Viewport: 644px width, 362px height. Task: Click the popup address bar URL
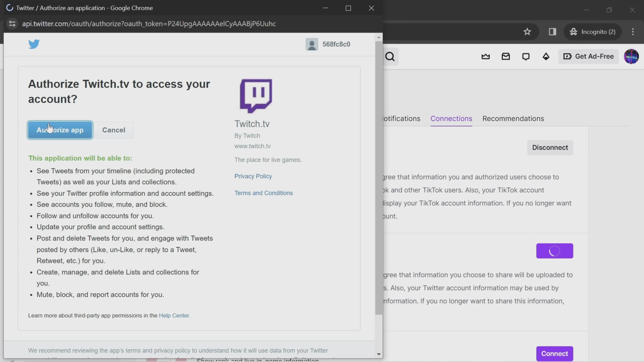pyautogui.click(x=149, y=24)
